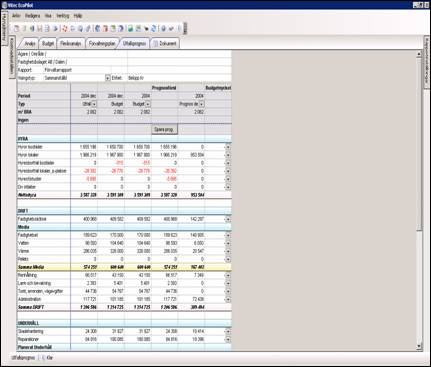The image size is (431, 367).
Task: Open the Prognos type dropdown in Typ row
Action: pyautogui.click(x=202, y=104)
